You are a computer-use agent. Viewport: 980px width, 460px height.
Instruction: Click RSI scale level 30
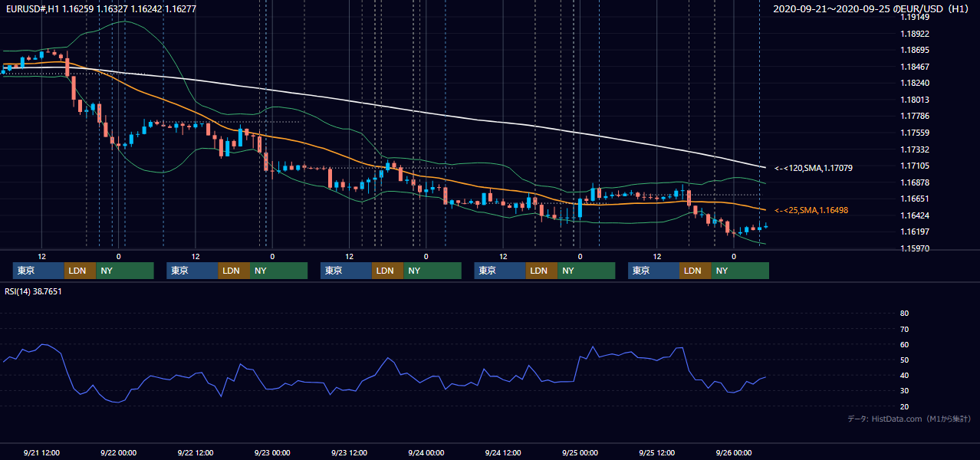tap(904, 391)
